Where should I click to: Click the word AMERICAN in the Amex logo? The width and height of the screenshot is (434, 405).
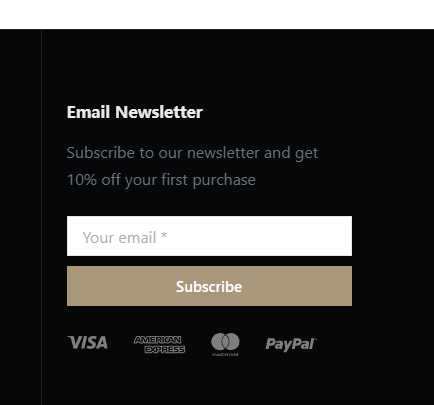157,340
